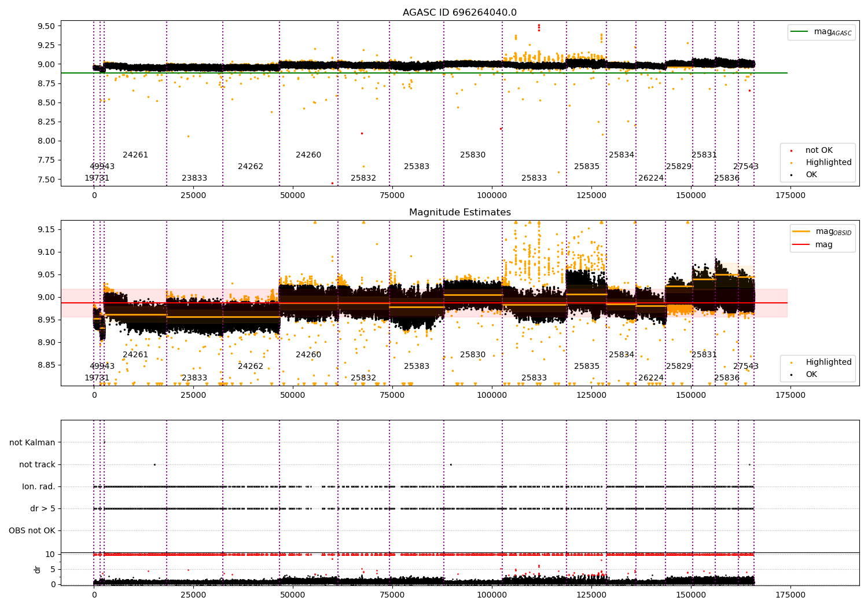Screen dimensions: 868x608
Task: Select obsid label 25830 in the top plot
Action: tap(473, 155)
